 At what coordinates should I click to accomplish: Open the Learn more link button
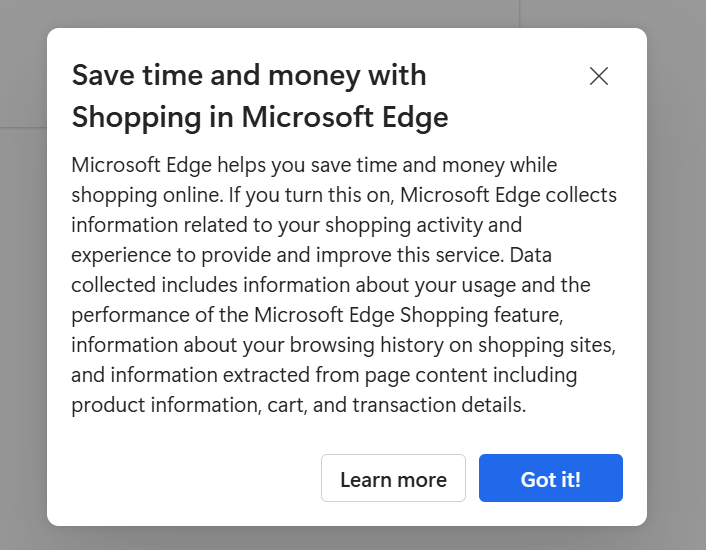393,478
